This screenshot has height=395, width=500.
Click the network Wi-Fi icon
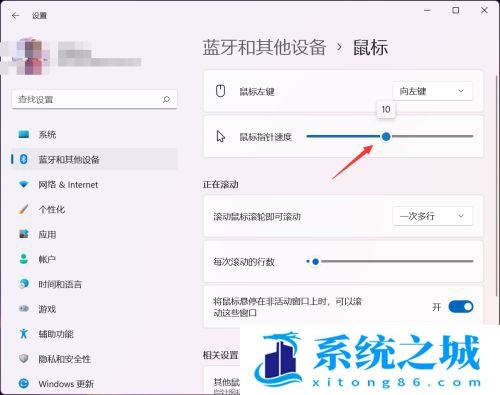pos(24,184)
